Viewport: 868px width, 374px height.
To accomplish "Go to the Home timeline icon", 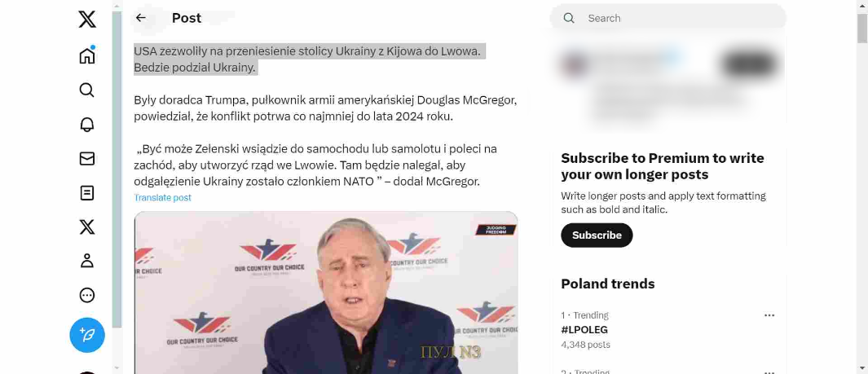I will 87,55.
